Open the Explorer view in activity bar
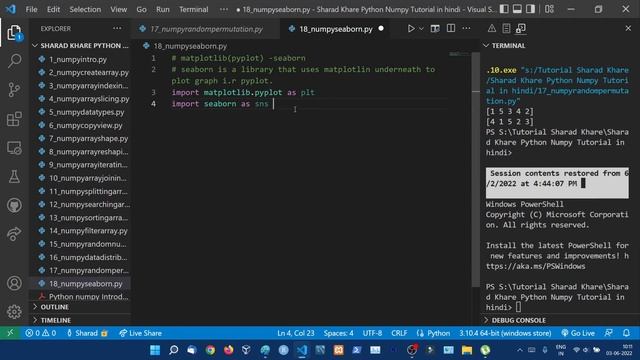The width and height of the screenshot is (640, 360). point(14,33)
